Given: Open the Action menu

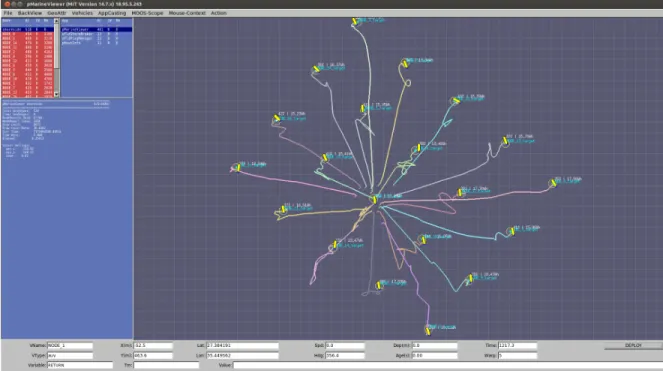Looking at the screenshot, I should coord(219,13).
